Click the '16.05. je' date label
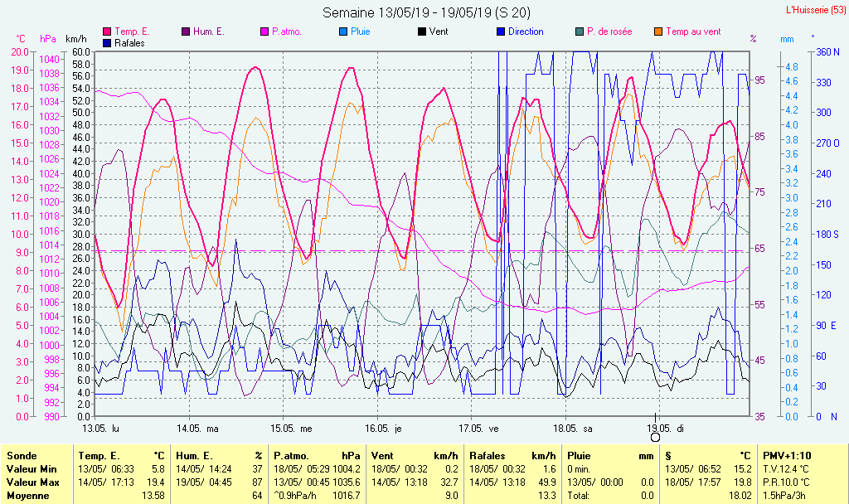The image size is (849, 504). click(x=383, y=429)
